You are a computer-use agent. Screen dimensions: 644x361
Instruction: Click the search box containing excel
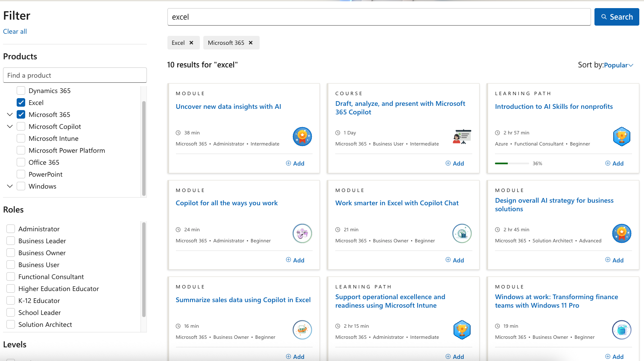379,17
